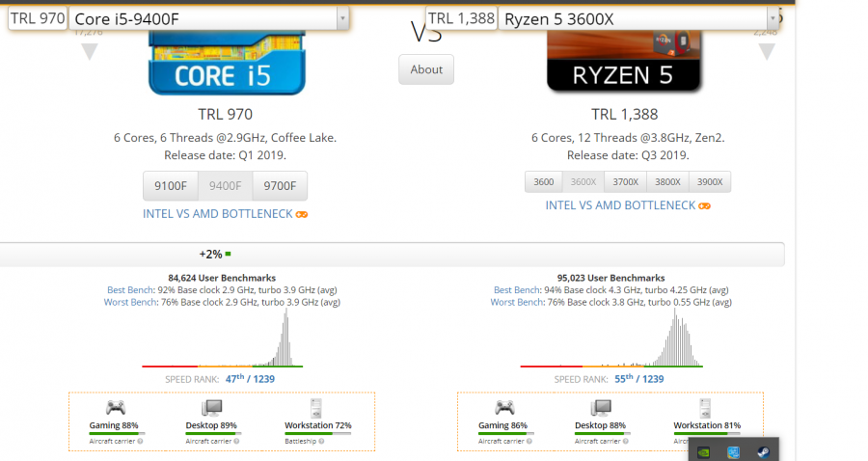Click the blue monitor tray icon
Image resolution: width=868 pixels, height=461 pixels.
coord(733,450)
